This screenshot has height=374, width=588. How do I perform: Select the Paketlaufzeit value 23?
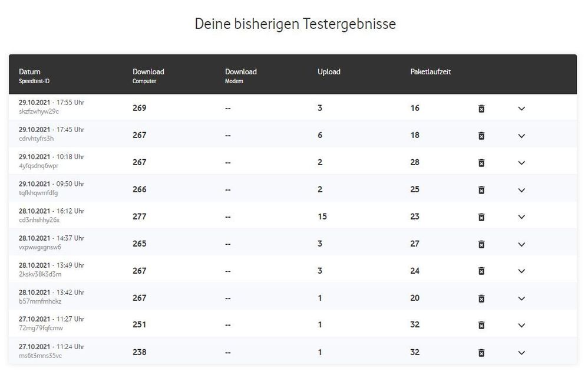(415, 216)
